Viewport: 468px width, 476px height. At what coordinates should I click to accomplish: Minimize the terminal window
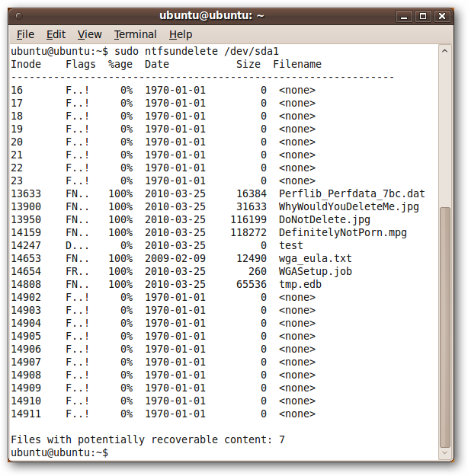[x=404, y=16]
